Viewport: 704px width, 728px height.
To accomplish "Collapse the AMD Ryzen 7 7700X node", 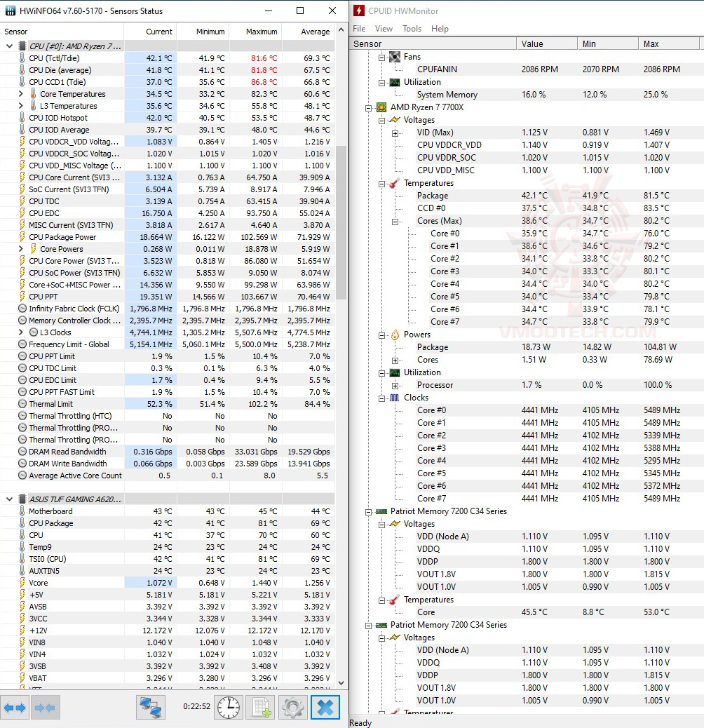I will (368, 108).
